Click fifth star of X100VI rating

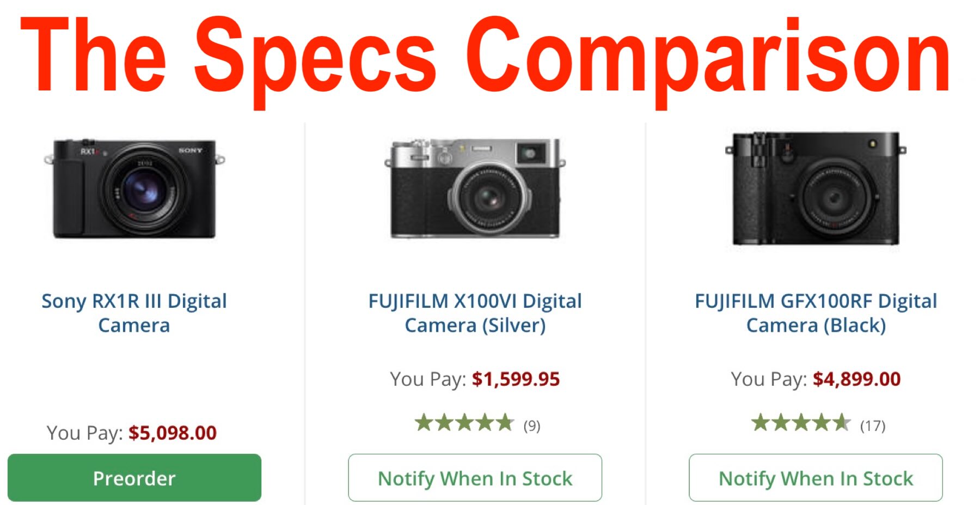[505, 422]
